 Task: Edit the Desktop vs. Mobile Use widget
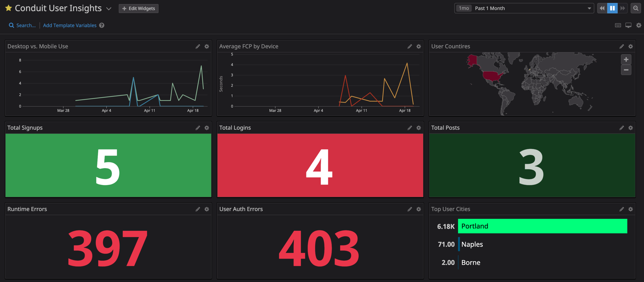tap(198, 46)
